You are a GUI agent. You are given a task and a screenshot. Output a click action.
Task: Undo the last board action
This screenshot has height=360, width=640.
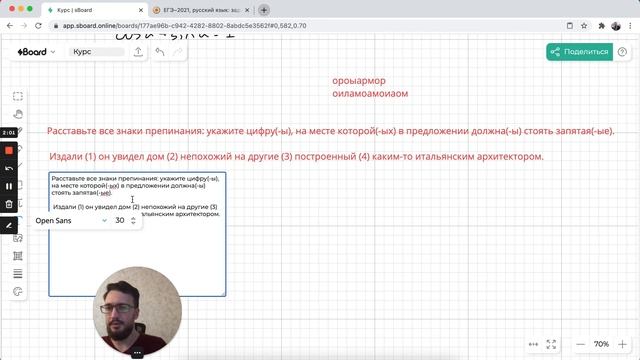[x=160, y=52]
